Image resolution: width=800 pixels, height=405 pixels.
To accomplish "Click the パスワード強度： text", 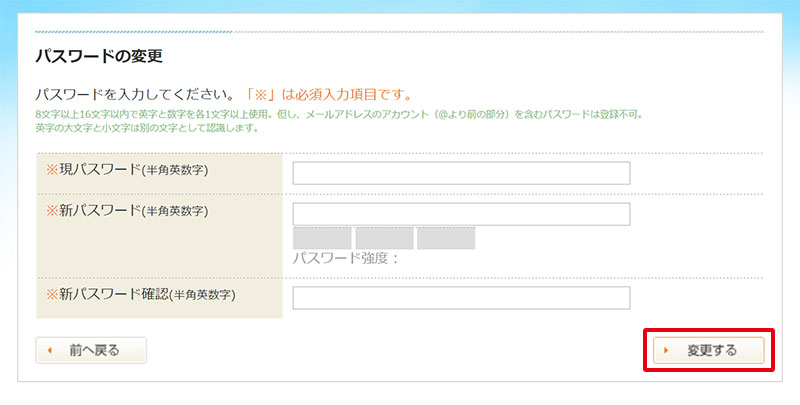I will [345, 258].
